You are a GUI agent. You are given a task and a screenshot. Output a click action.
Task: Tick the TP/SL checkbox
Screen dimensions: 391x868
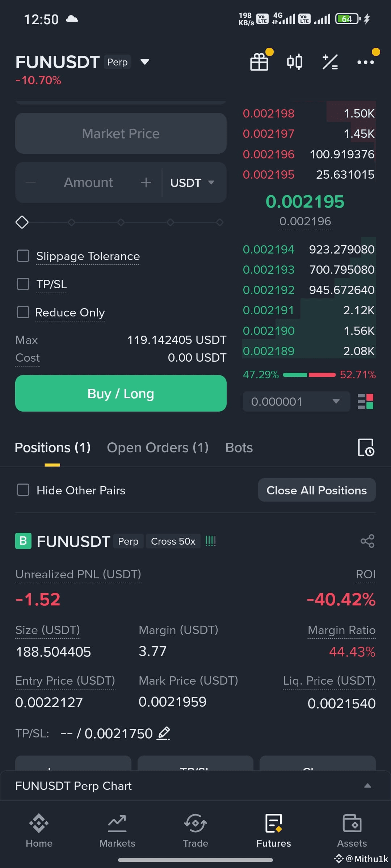23,284
